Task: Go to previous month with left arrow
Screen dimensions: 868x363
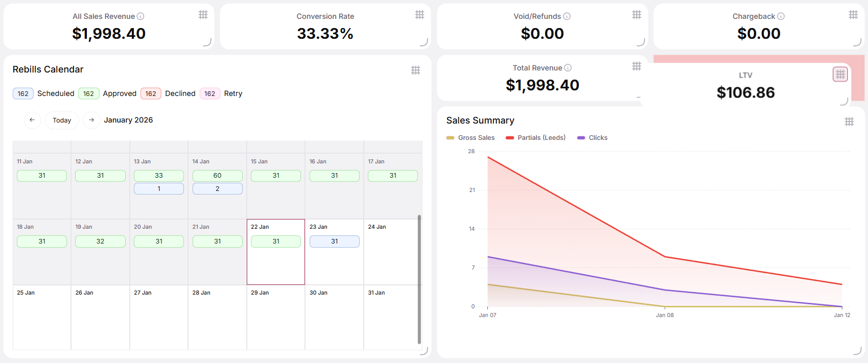Action: (32, 120)
